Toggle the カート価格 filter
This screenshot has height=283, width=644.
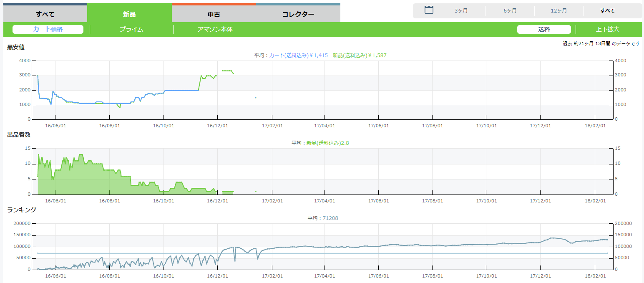(48, 29)
